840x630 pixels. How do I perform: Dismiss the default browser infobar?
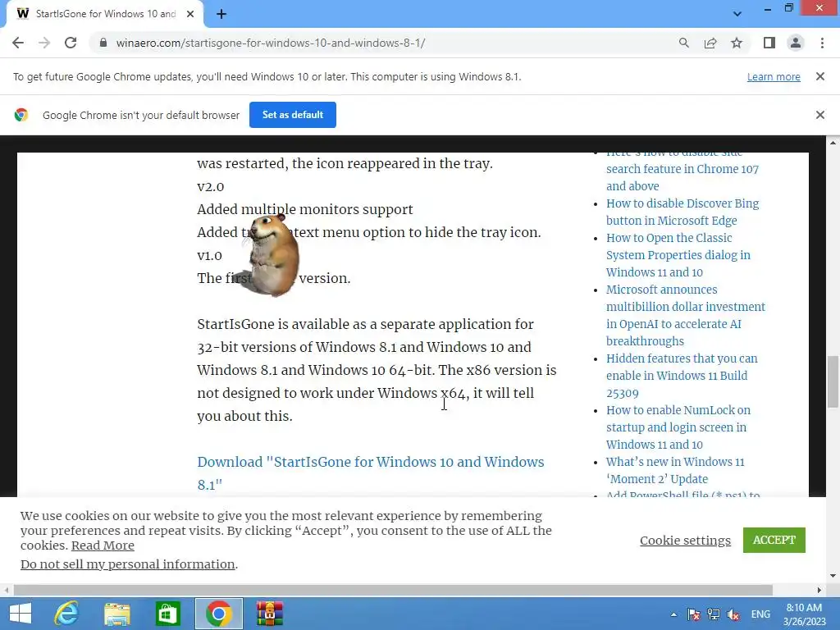[x=819, y=115]
